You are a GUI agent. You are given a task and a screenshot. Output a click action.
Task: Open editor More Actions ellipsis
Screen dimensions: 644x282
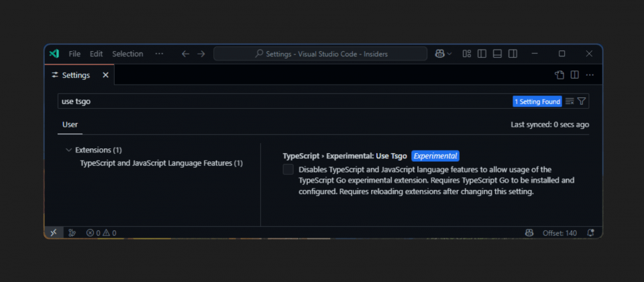pyautogui.click(x=590, y=75)
